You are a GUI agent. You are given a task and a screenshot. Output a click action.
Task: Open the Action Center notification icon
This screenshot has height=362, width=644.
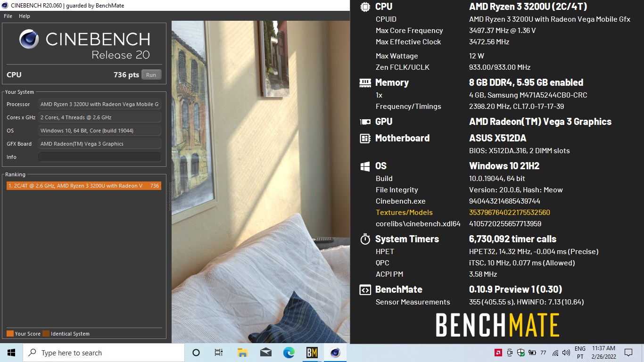point(628,353)
